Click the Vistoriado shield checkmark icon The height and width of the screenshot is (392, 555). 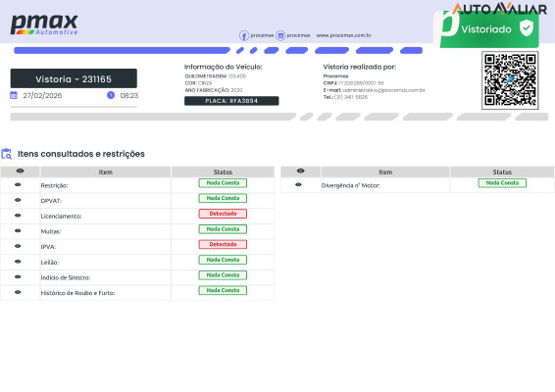point(527,28)
